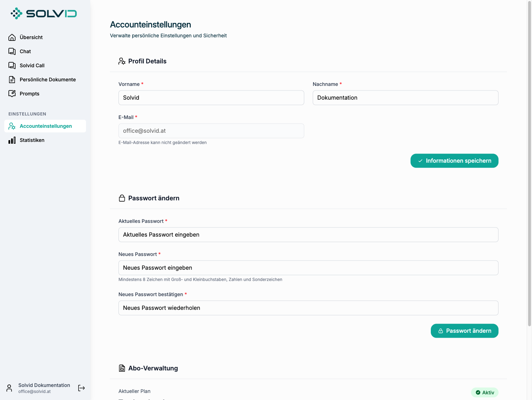Click the logout icon next to the user name

[x=81, y=388]
